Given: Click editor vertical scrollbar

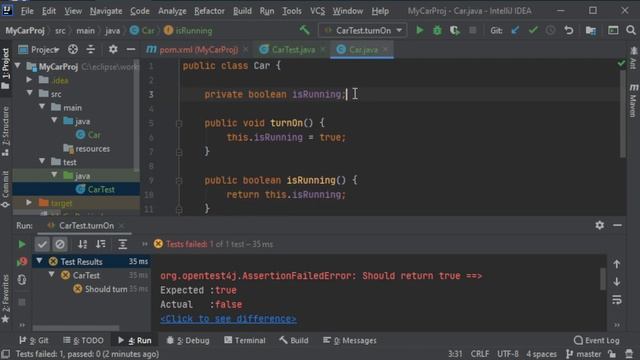Looking at the screenshot, I should pyautogui.click(x=622, y=114).
